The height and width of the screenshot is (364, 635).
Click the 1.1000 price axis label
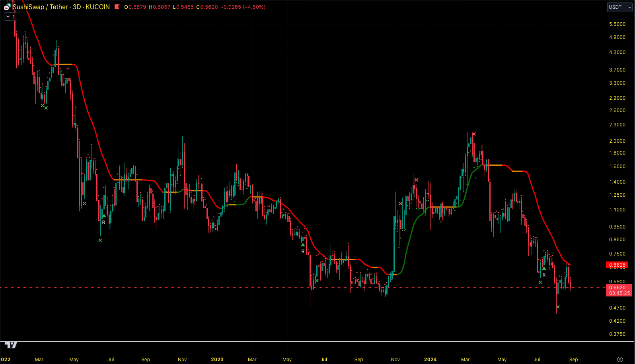tap(617, 210)
